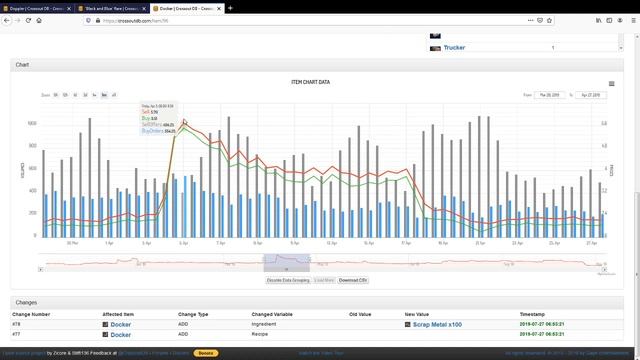
Task: Set chart zoom to 1w
Action: (94, 95)
